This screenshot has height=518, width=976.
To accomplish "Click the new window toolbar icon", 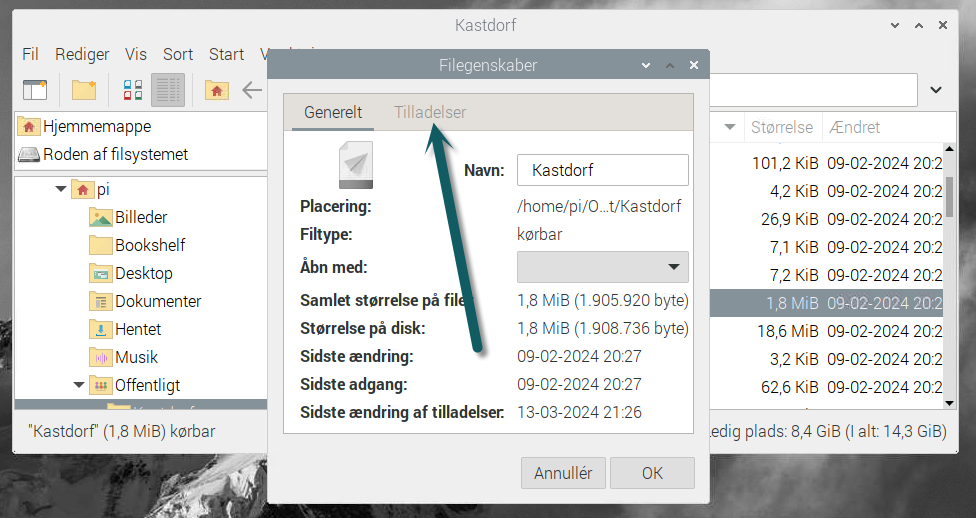I will [35, 90].
